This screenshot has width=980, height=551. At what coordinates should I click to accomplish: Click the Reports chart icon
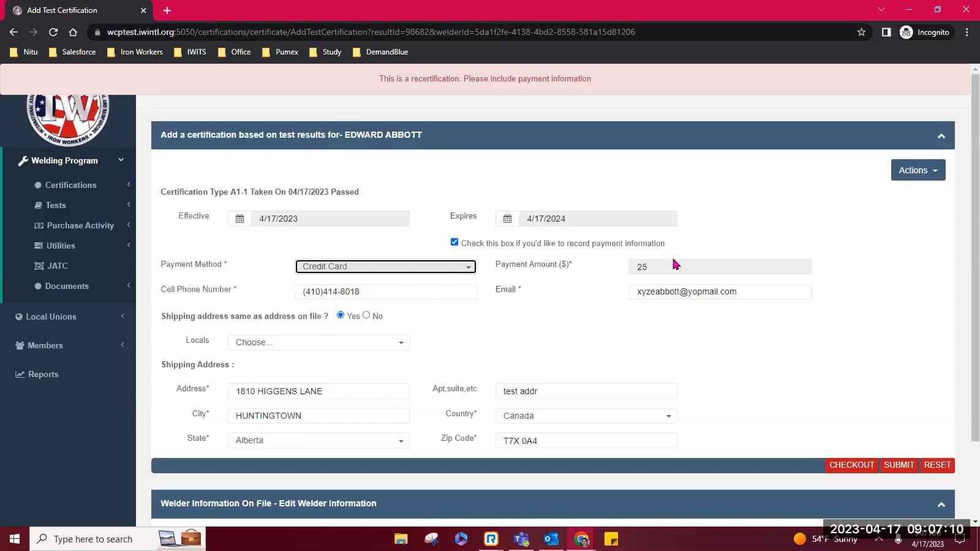[x=19, y=374]
